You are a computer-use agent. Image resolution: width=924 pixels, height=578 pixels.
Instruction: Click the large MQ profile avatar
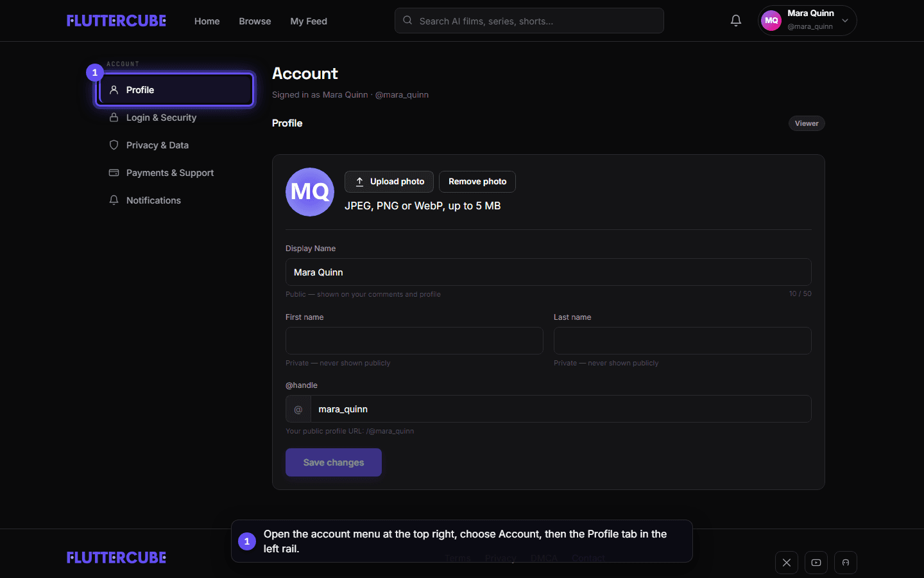click(x=310, y=192)
